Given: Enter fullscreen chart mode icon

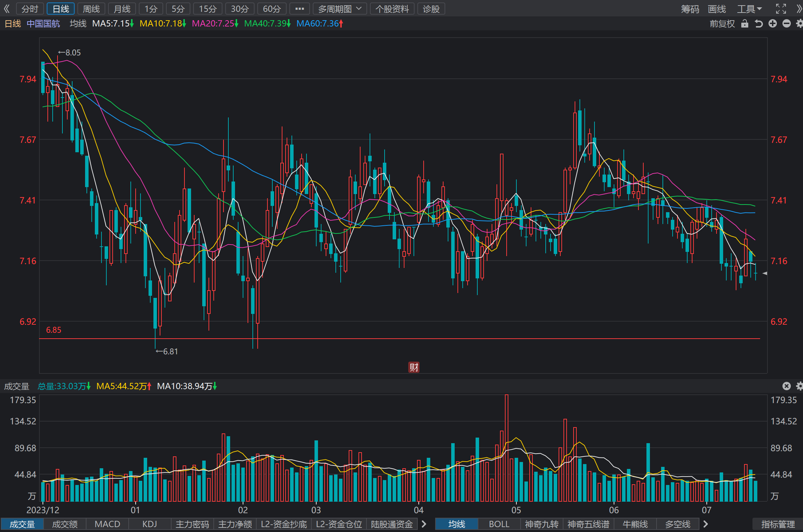Looking at the screenshot, I should coord(781,9).
